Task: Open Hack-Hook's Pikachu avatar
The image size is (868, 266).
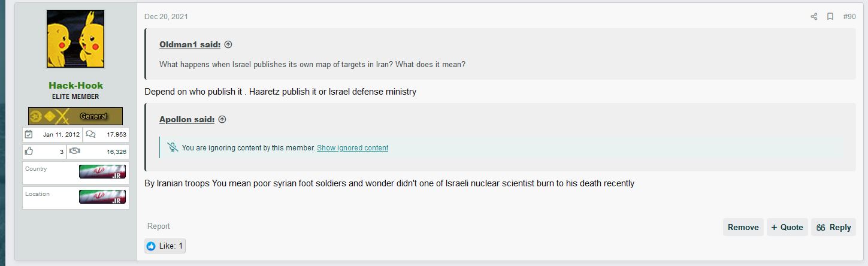Action: [75, 39]
